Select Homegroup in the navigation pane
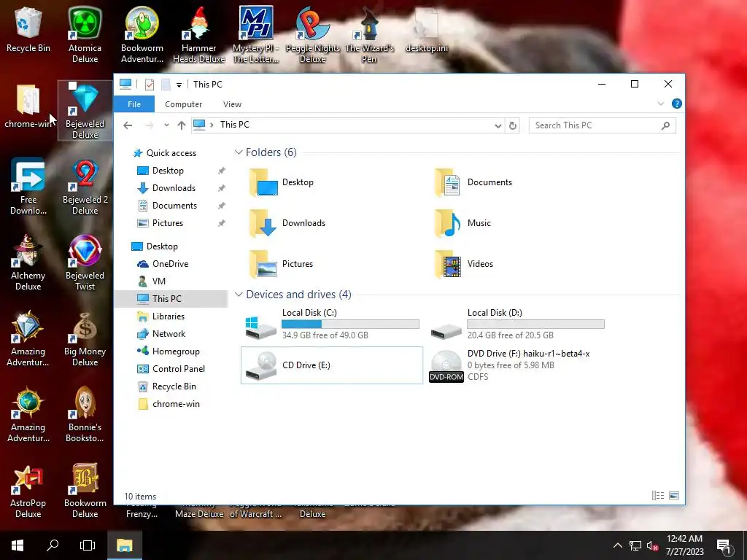The width and height of the screenshot is (747, 560). tap(176, 351)
